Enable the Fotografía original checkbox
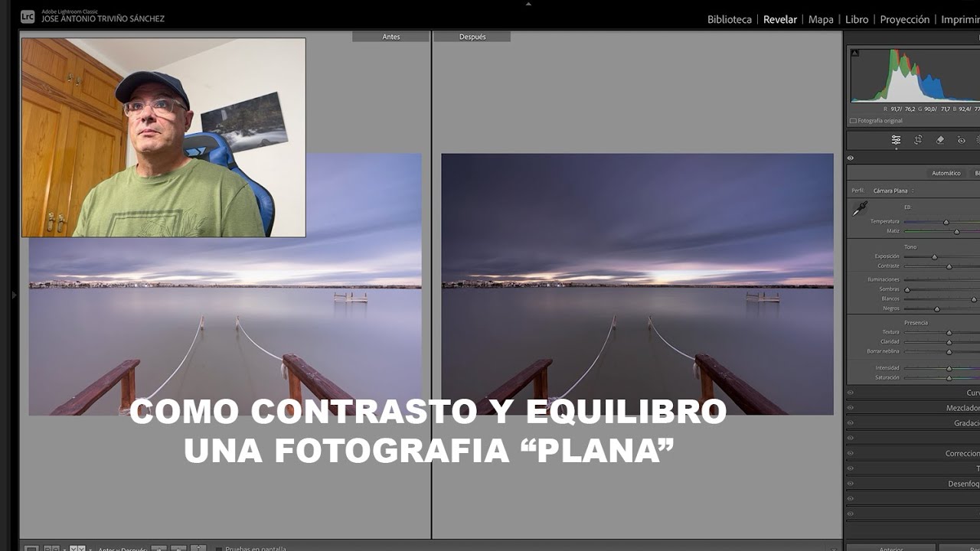Screen dimensions: 980x551 click(x=853, y=121)
